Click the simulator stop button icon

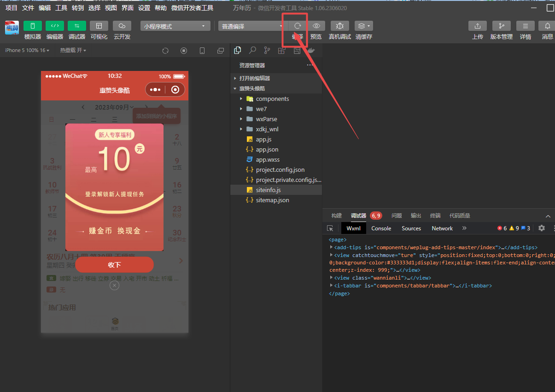click(184, 51)
